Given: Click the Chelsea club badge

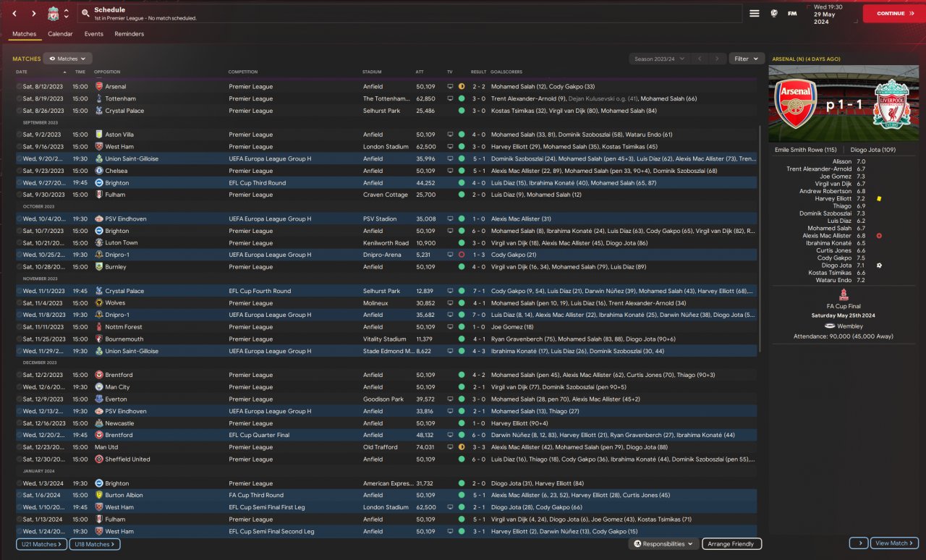Looking at the screenshot, I should [99, 171].
